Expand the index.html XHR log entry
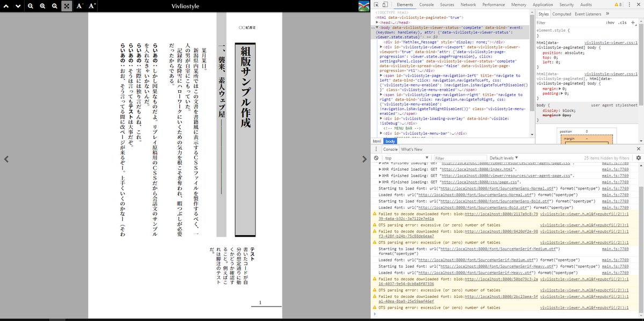The image size is (644, 321). (x=380, y=169)
